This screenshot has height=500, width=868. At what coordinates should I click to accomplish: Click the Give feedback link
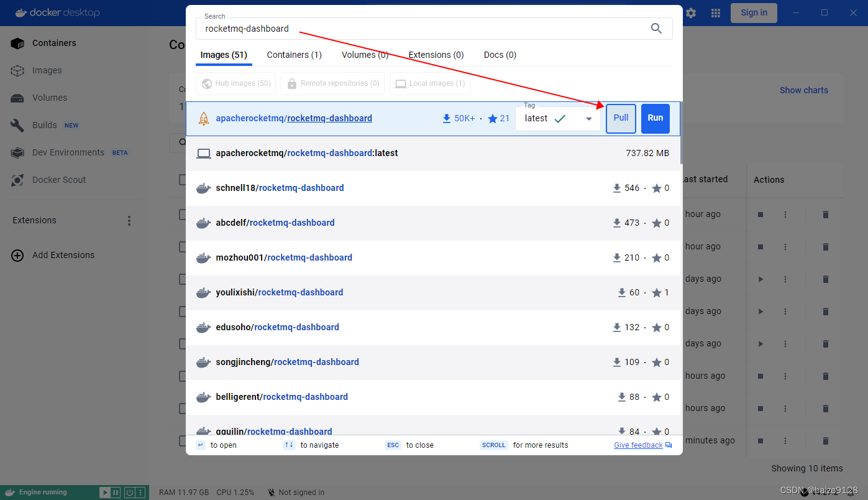tap(638, 445)
